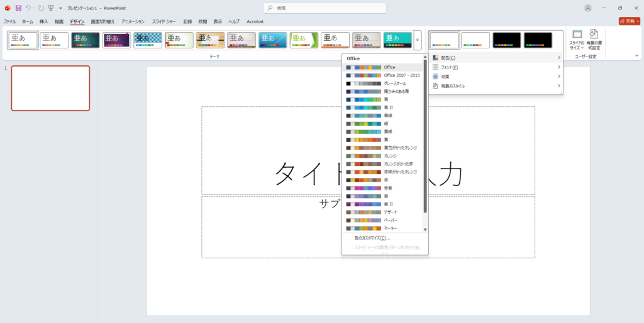Viewport: 644px width, 323px height.
Task: Choose 色のカスタマイズ option
Action: coord(372,238)
